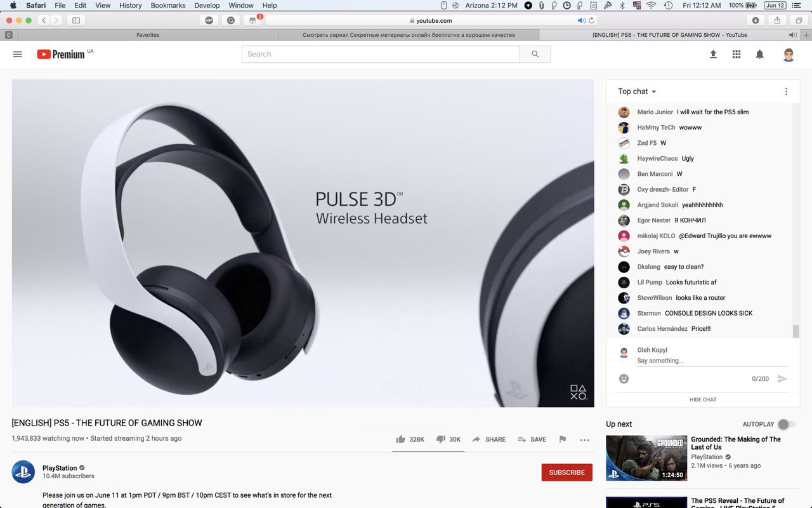812x508 pixels.
Task: Open the Grounded video thumbnail
Action: (x=646, y=458)
